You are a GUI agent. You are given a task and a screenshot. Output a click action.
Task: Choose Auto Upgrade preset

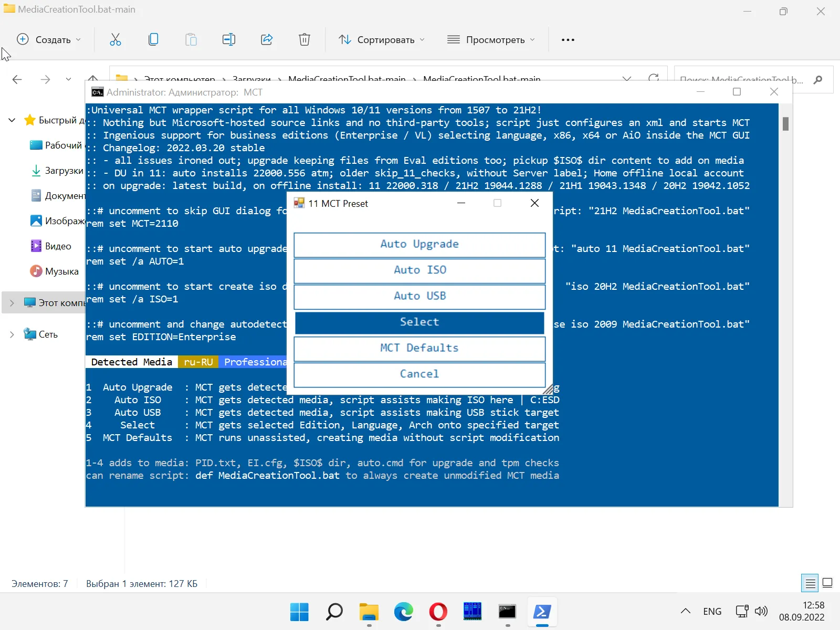pyautogui.click(x=419, y=244)
